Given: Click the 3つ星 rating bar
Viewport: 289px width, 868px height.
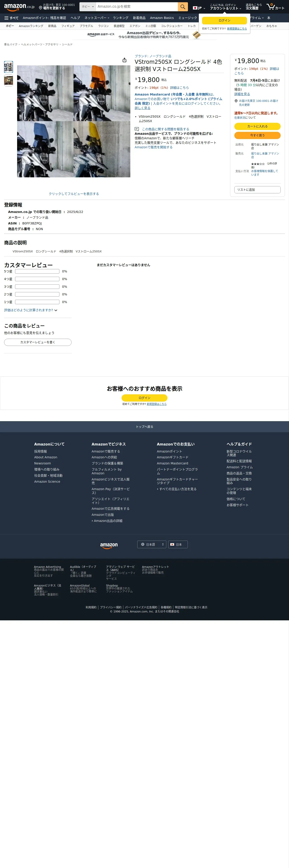Looking at the screenshot, I should [37, 287].
